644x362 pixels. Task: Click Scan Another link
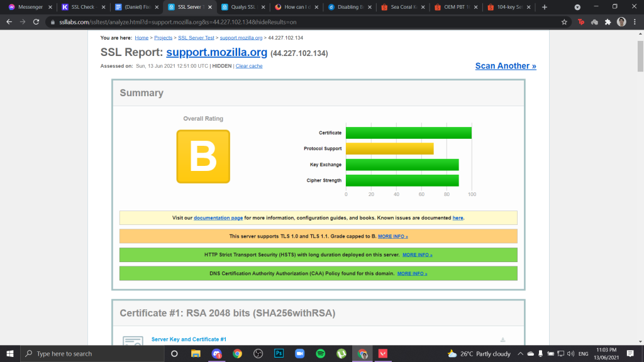pyautogui.click(x=506, y=66)
